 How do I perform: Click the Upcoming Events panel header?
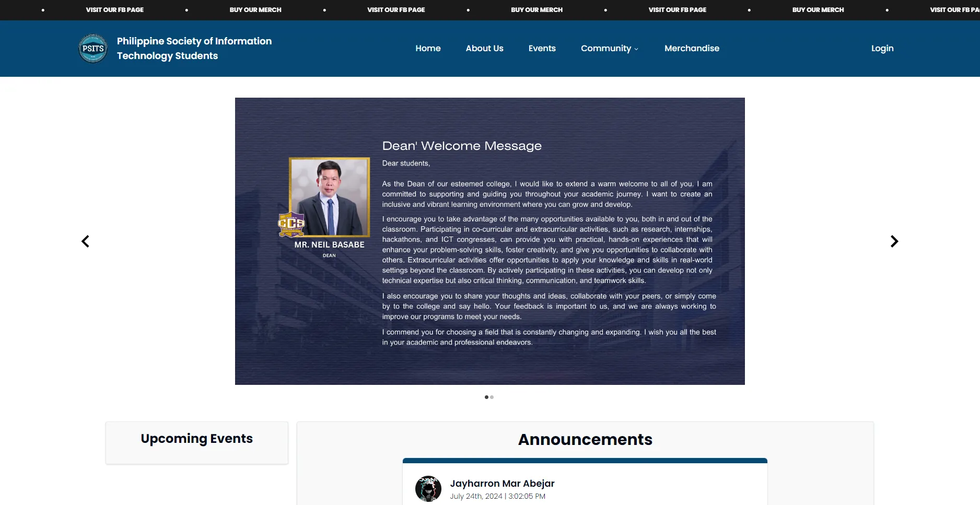196,439
